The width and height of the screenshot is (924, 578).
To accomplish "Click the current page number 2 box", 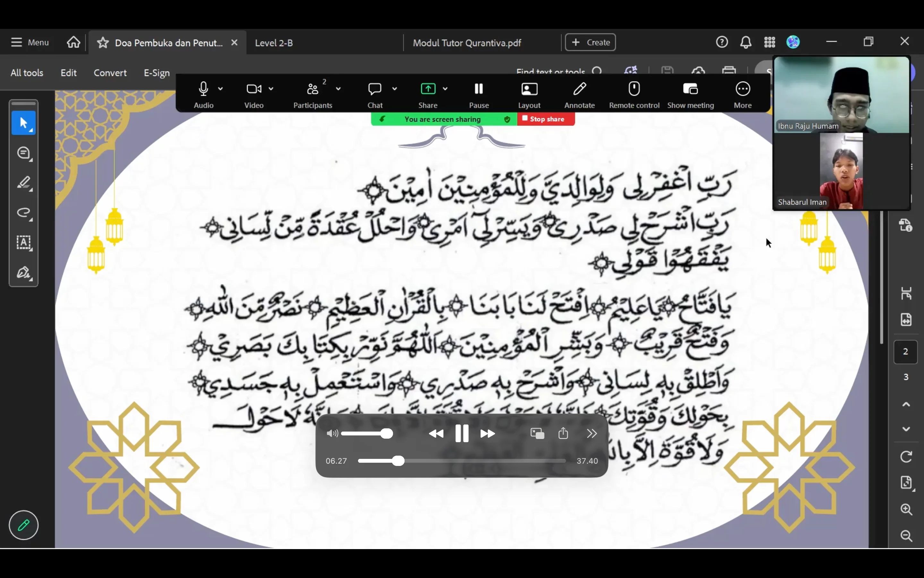I will 905,351.
